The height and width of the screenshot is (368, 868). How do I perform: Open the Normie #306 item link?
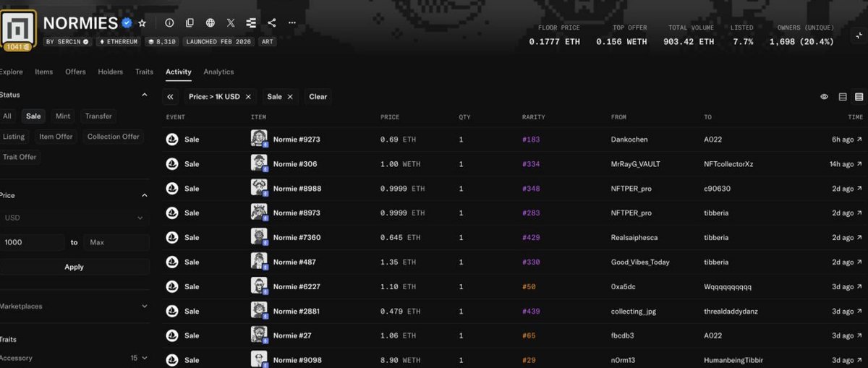point(295,164)
